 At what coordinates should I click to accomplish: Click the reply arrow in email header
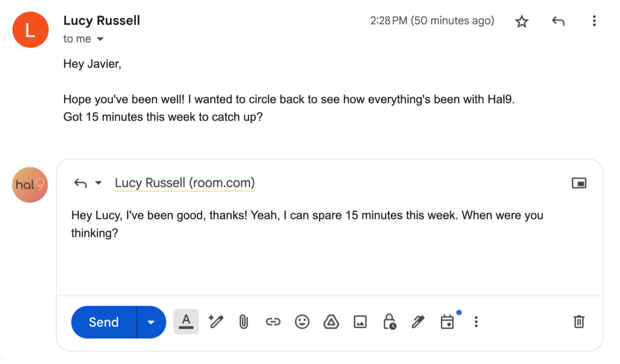[558, 21]
